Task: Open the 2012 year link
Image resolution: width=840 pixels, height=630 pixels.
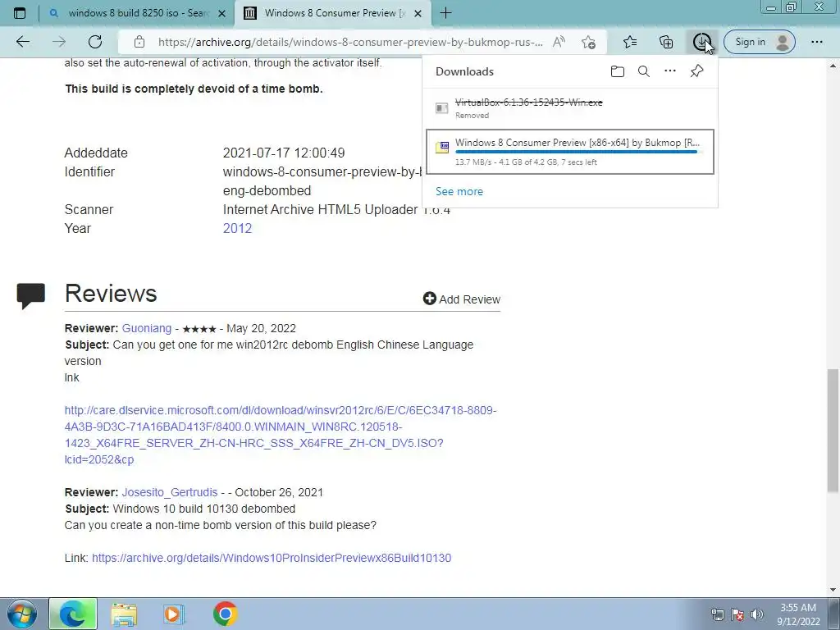Action: [x=237, y=228]
